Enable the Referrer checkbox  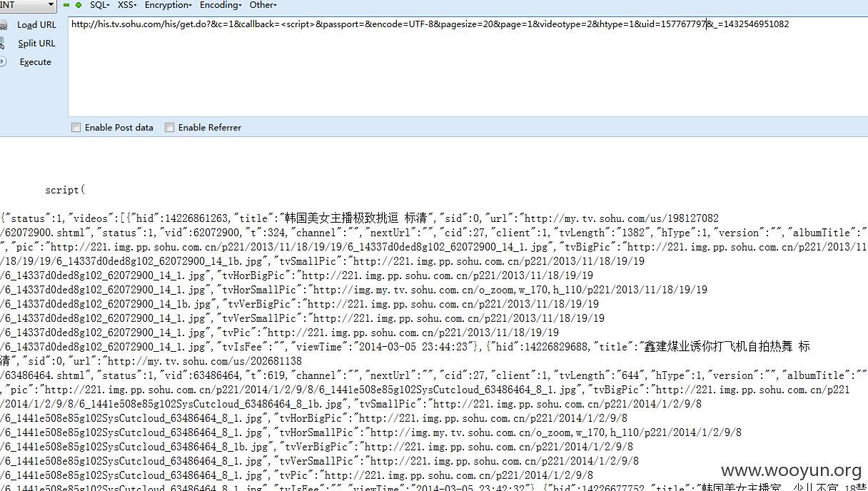(169, 128)
